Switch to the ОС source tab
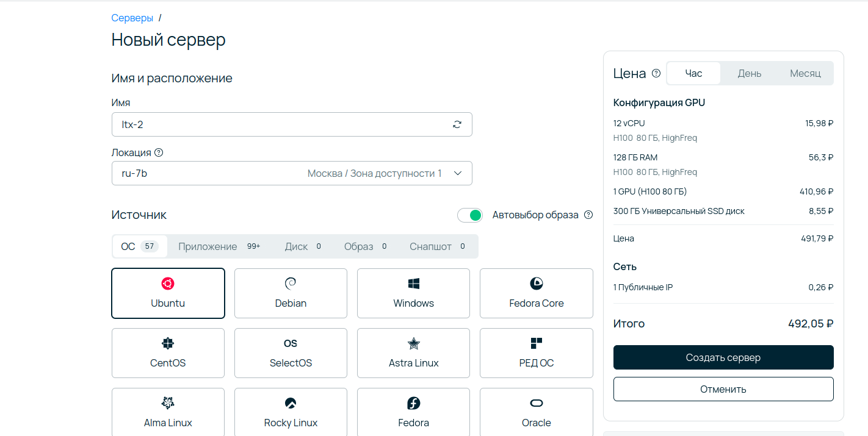Screen dimensions: 868x436 pos(140,246)
